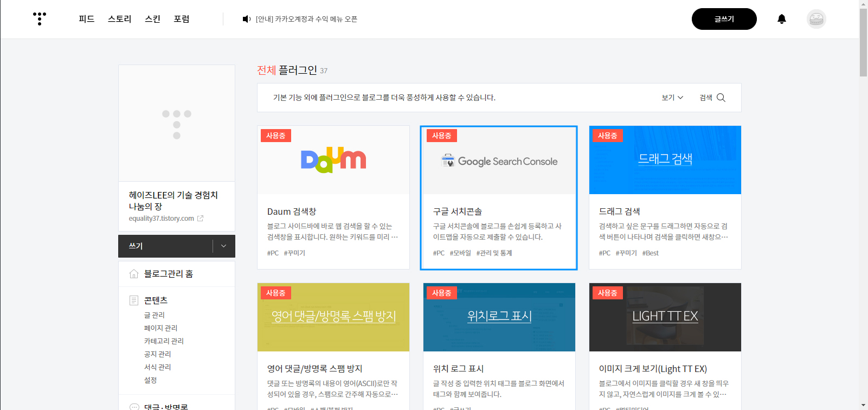Open the 드래그 검색 plugin banner
Viewport: 868px width, 410px height.
tap(665, 160)
